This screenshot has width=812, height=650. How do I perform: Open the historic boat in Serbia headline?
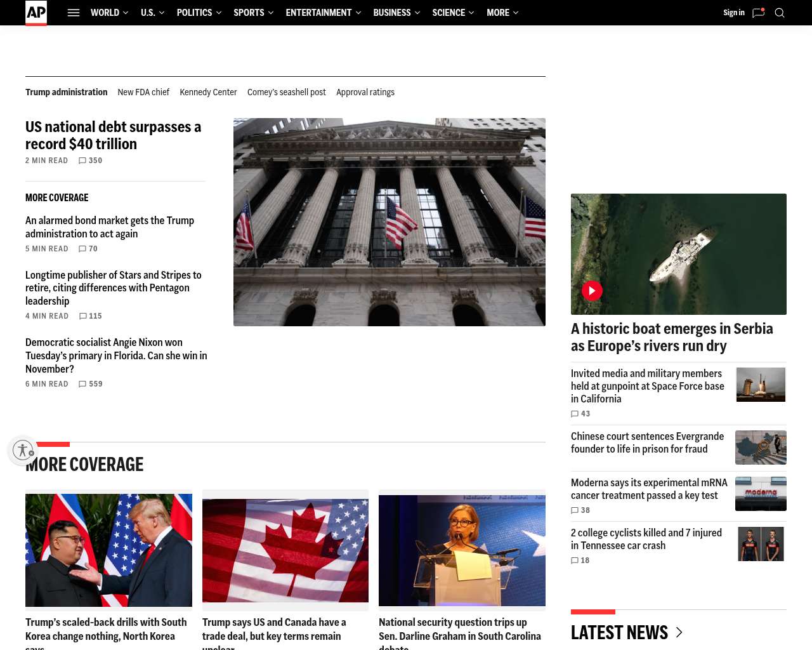pyautogui.click(x=672, y=337)
